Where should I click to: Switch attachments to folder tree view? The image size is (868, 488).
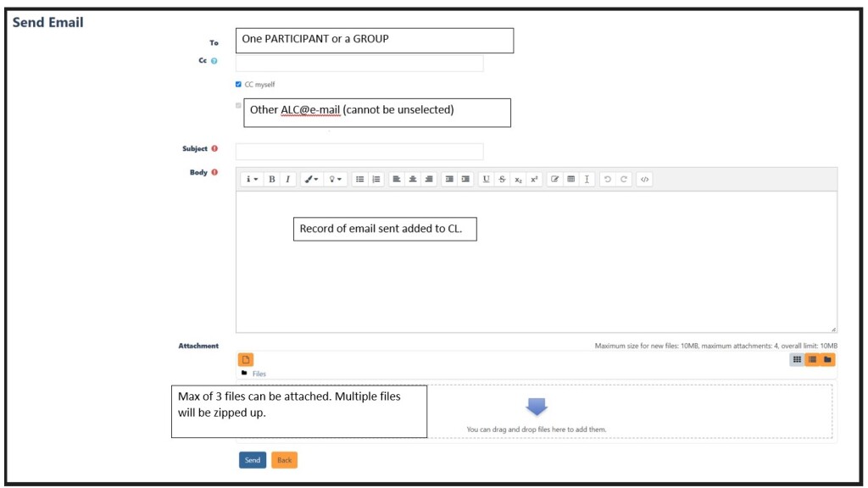pos(827,359)
